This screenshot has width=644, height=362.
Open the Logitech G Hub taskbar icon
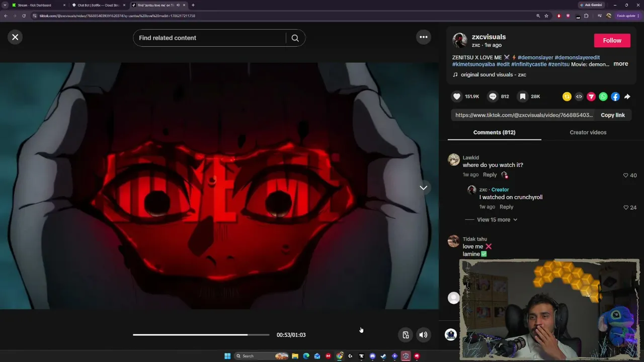(x=350, y=356)
